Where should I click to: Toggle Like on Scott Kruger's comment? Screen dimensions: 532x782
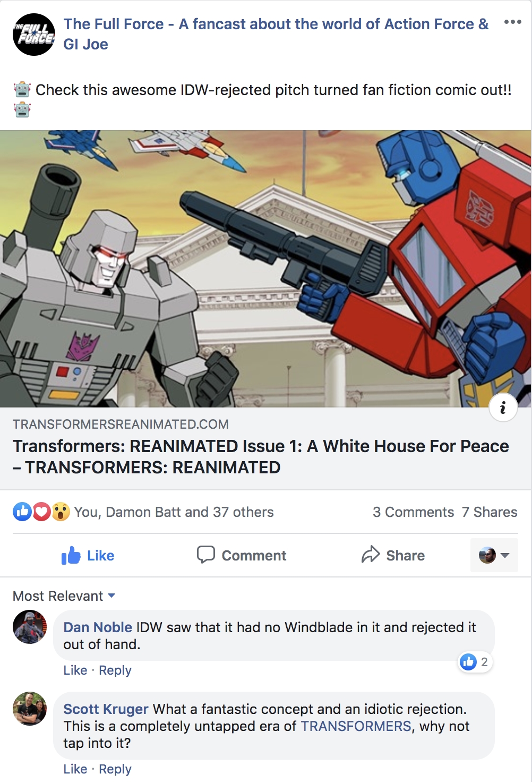[75, 769]
